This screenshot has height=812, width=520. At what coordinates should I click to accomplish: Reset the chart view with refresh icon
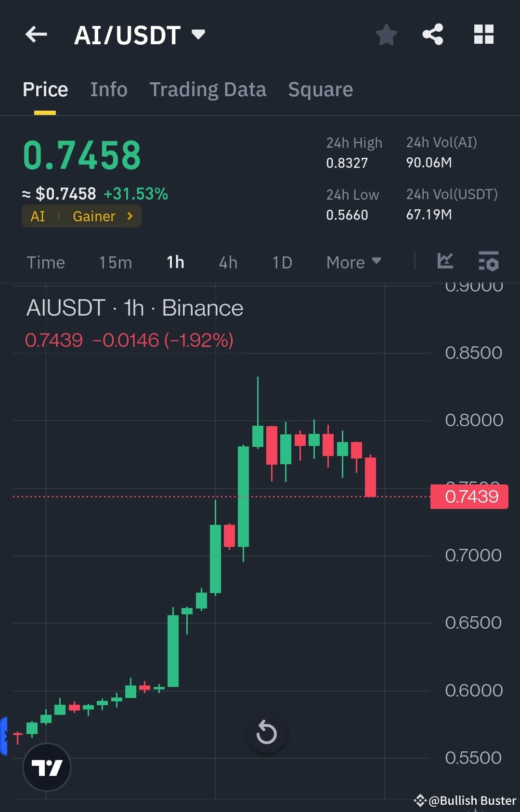[x=267, y=733]
